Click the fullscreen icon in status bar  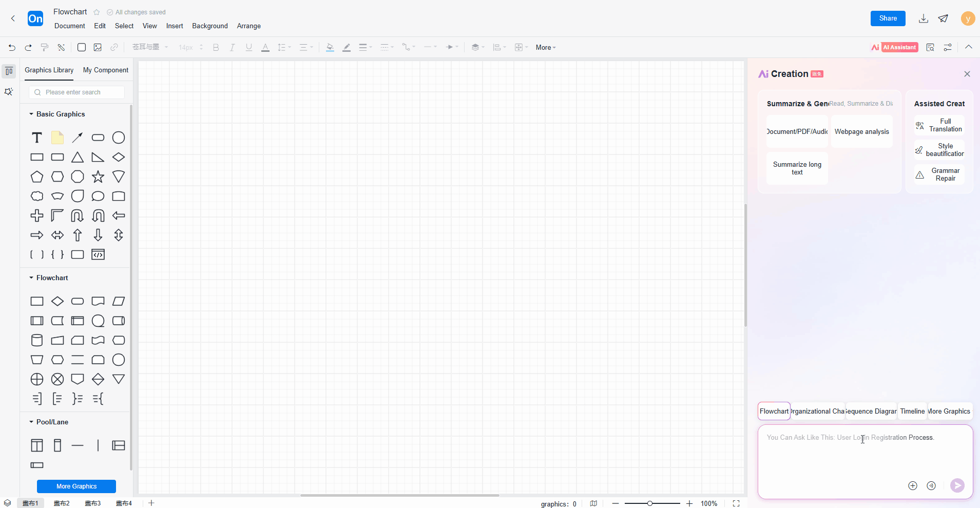736,503
